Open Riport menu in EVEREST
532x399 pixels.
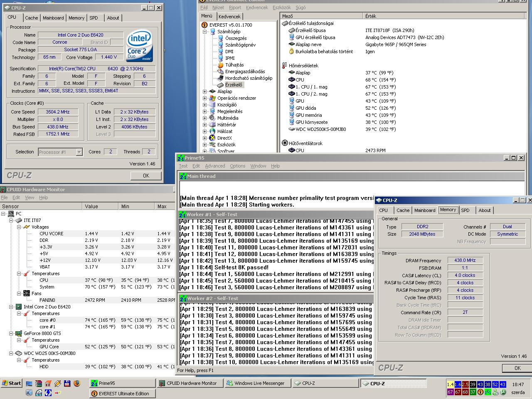[235, 7]
